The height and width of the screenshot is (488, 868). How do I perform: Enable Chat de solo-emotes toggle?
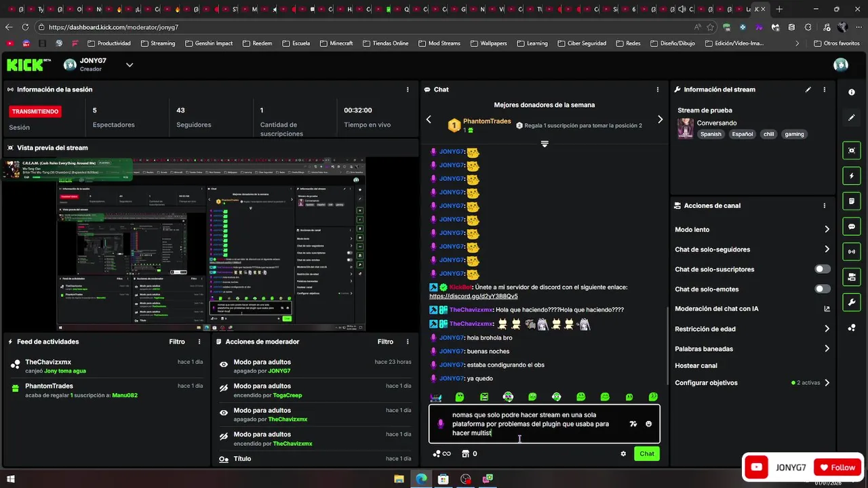click(x=822, y=289)
